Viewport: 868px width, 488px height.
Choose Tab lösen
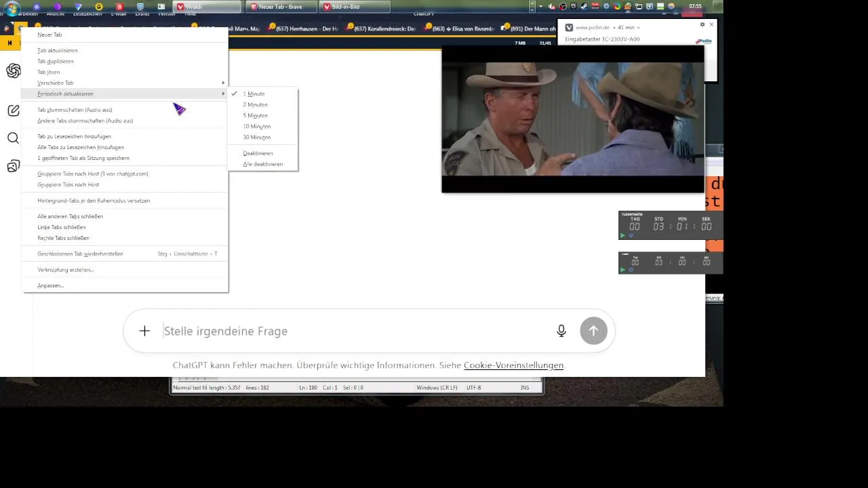[x=125, y=72]
